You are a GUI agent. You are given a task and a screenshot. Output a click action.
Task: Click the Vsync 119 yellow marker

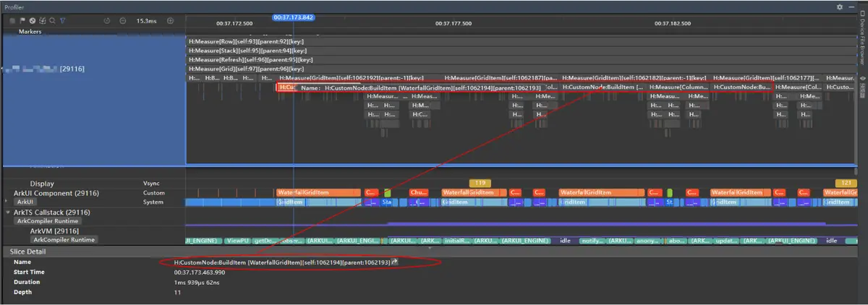point(480,183)
